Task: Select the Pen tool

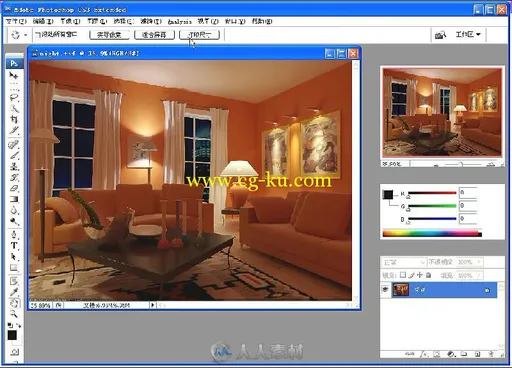Action: [14, 235]
